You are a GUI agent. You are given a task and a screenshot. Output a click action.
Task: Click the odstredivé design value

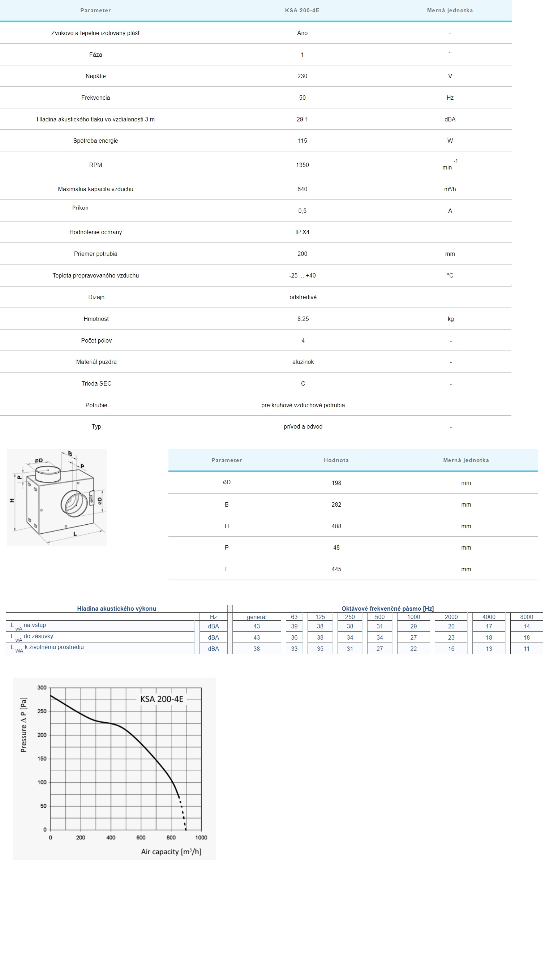tap(302, 297)
